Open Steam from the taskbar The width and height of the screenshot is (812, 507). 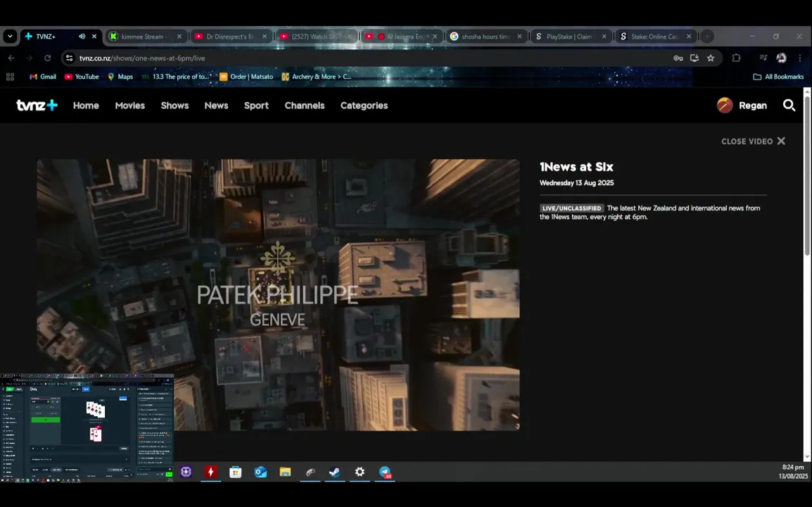pos(335,472)
